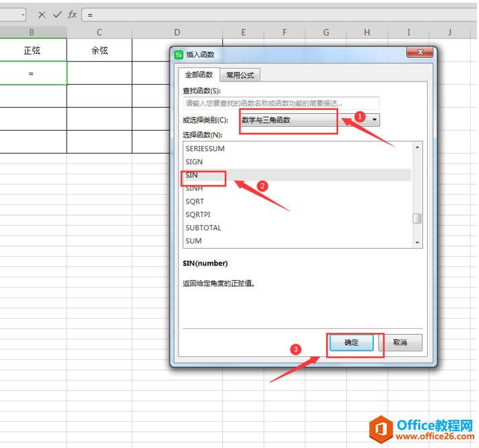Click the WPS S icon in dialog title
This screenshot has width=479, height=448.
179,55
